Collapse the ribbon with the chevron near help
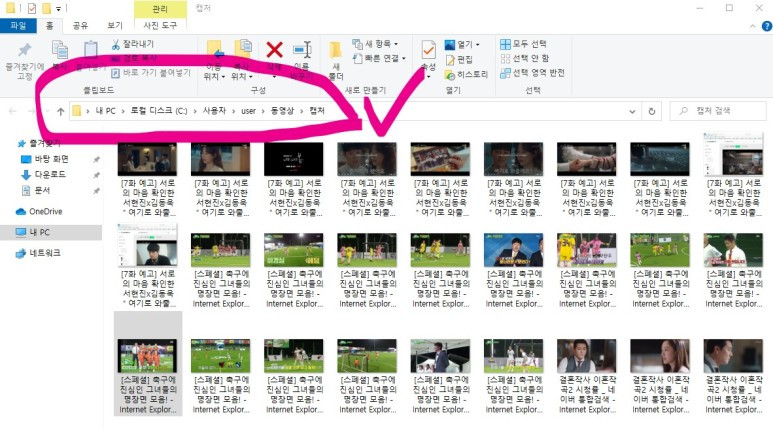The image size is (773, 430). (x=753, y=26)
